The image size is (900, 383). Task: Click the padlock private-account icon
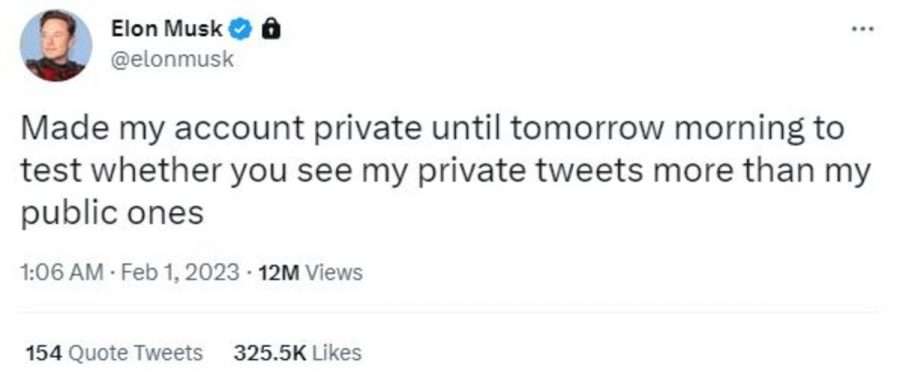tap(270, 29)
